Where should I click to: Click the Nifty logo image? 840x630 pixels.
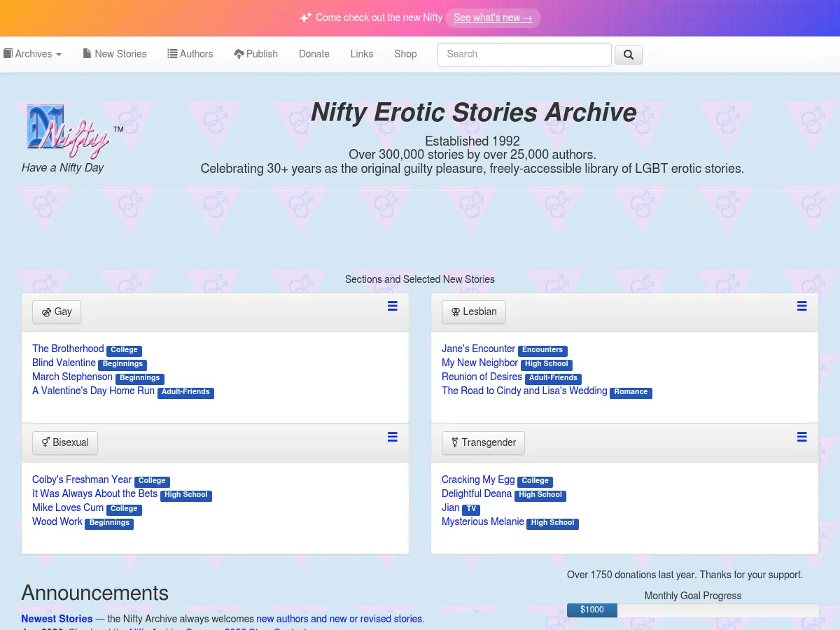click(68, 132)
